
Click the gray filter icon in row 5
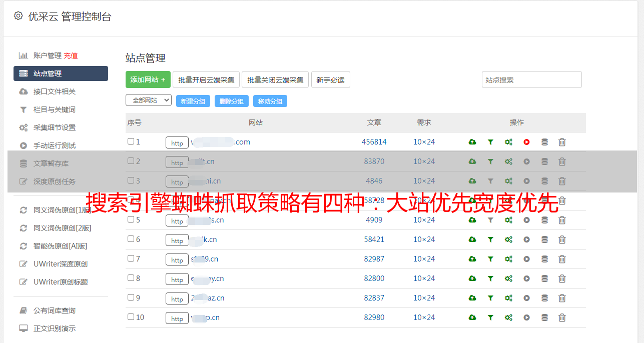click(490, 220)
